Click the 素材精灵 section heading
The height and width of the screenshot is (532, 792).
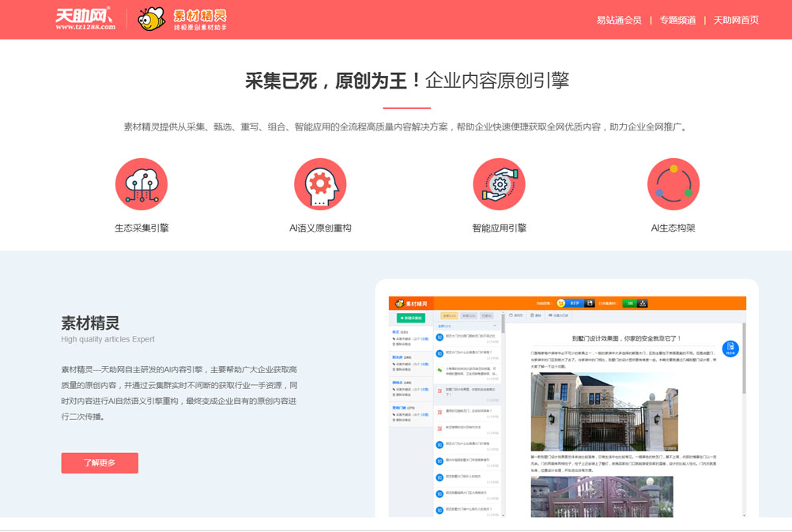pyautogui.click(x=90, y=323)
